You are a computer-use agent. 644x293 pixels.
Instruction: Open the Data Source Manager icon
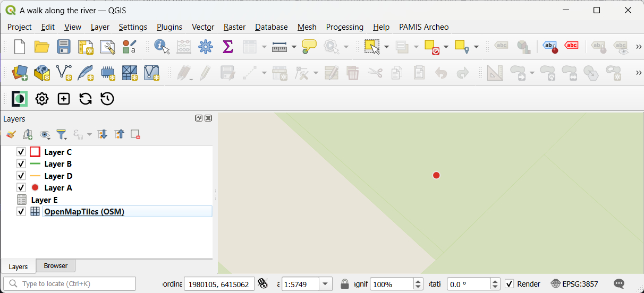tap(20, 73)
